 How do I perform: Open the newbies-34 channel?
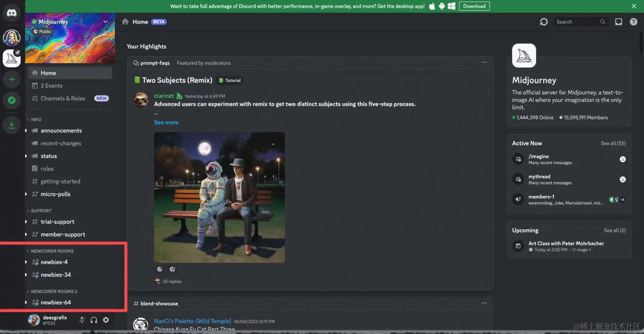70,274
